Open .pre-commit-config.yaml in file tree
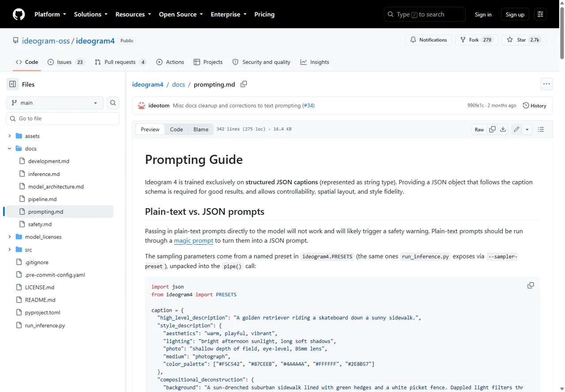Viewport: 565px width, 392px height. (x=55, y=275)
